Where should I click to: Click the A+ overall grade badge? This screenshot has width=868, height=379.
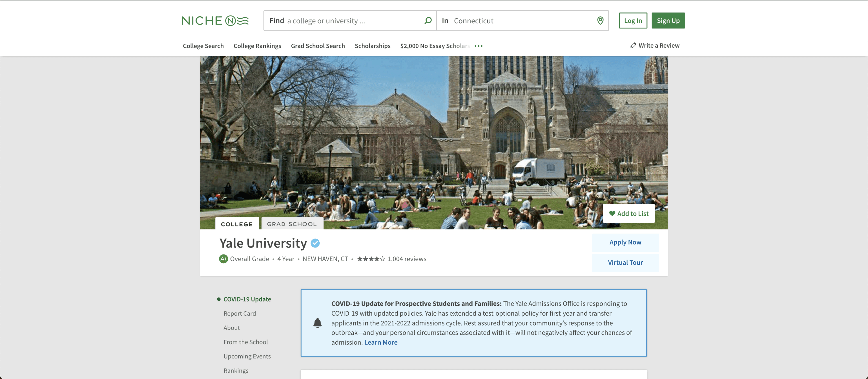pyautogui.click(x=223, y=259)
